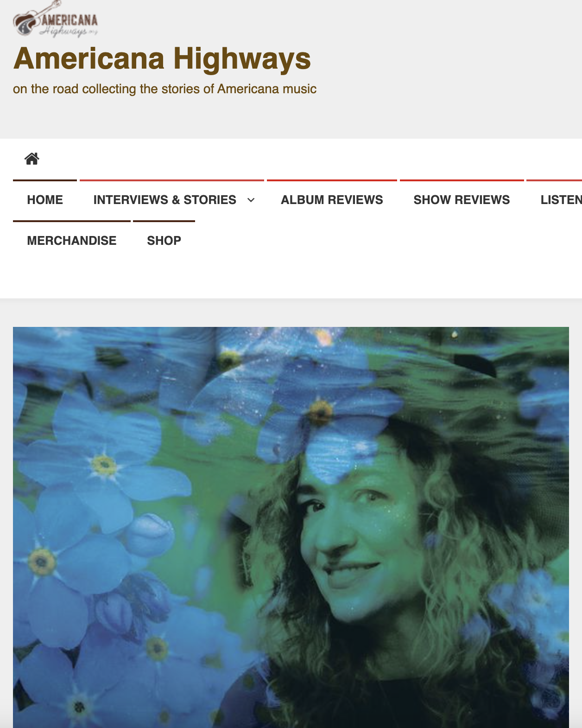Click the Americana Highways guitar logo
This screenshot has height=728, width=582.
click(x=56, y=19)
